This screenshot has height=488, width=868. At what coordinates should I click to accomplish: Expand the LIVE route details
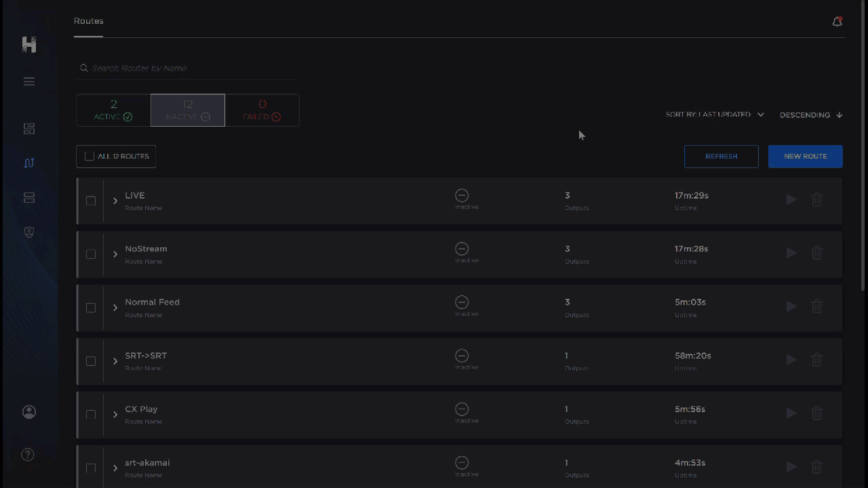point(115,201)
